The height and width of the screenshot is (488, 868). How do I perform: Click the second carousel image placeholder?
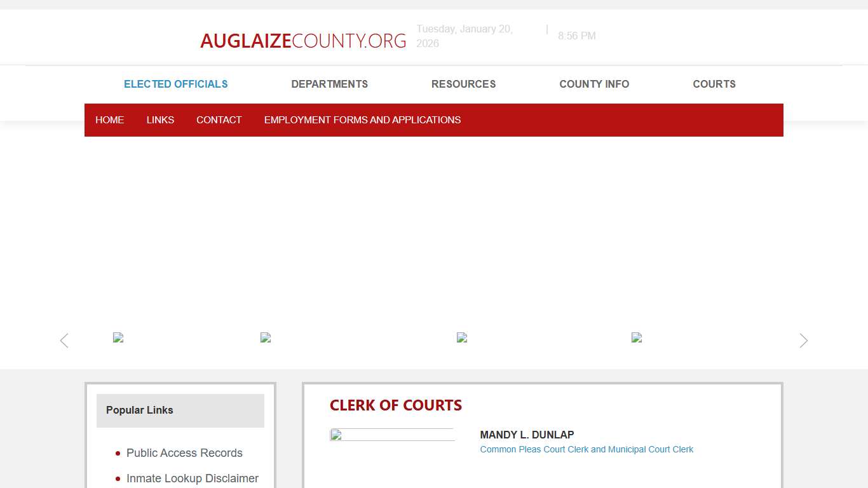[266, 337]
